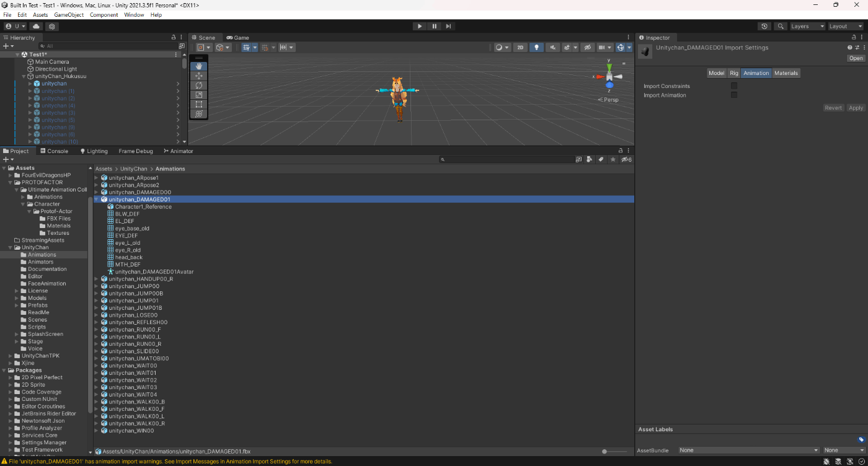Click the Open button in Inspector
The image size is (868, 466).
tap(856, 58)
